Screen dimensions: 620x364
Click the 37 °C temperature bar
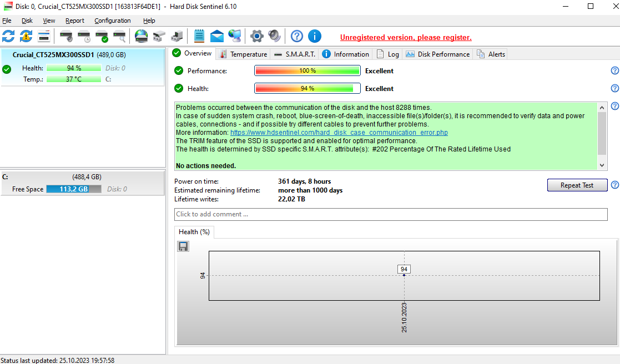[x=74, y=79]
